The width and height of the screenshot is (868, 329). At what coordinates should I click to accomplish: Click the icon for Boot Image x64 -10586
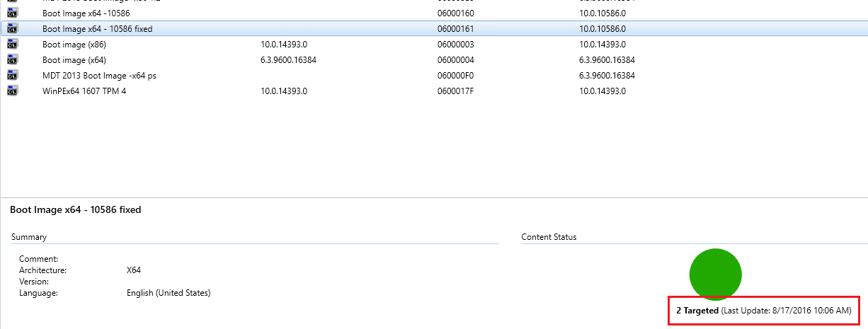(x=12, y=13)
